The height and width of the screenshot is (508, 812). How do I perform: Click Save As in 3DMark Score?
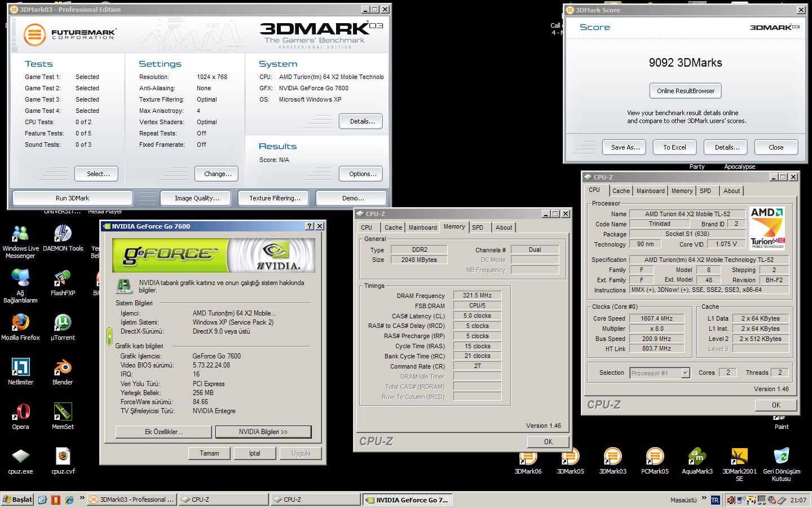click(x=625, y=147)
